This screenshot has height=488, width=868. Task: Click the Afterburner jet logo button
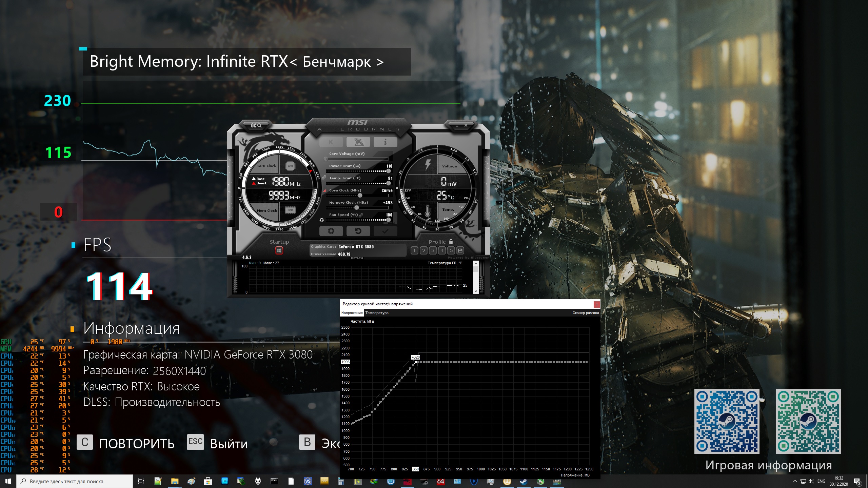358,142
